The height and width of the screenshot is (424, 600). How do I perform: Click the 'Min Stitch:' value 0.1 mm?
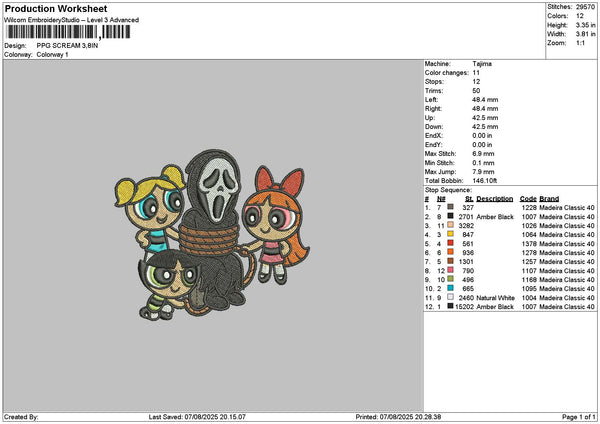coord(483,163)
